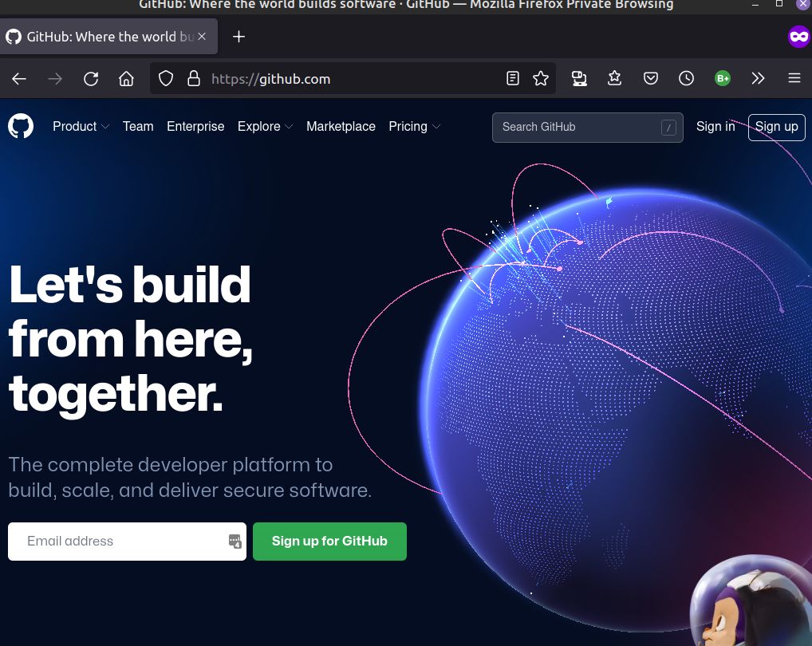Expand the Product dropdown menu
812x646 pixels.
(x=81, y=126)
